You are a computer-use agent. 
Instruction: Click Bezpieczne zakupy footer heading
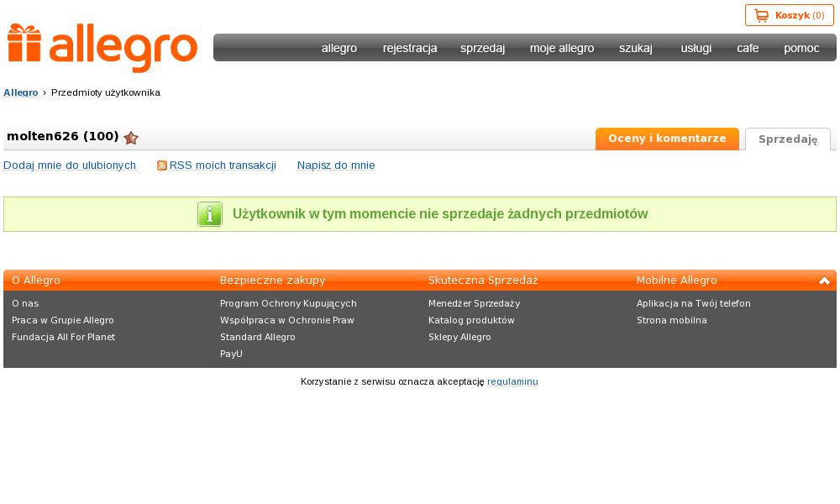tap(273, 280)
